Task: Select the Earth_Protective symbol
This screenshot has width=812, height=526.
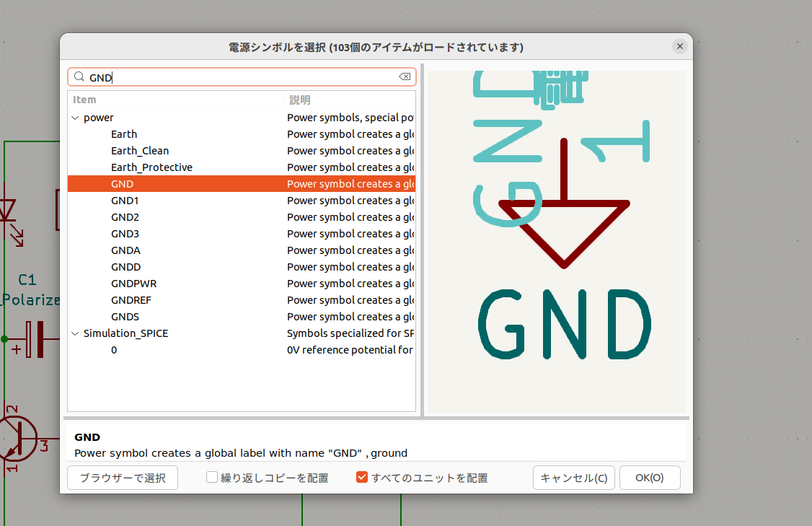Action: coord(151,167)
